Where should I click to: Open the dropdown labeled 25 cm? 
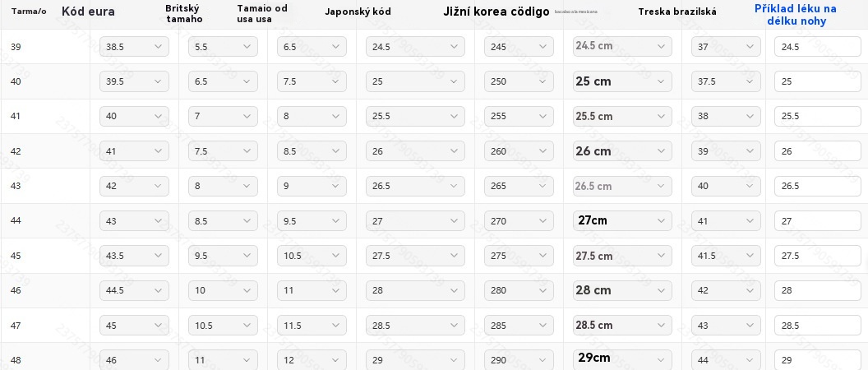pos(622,81)
